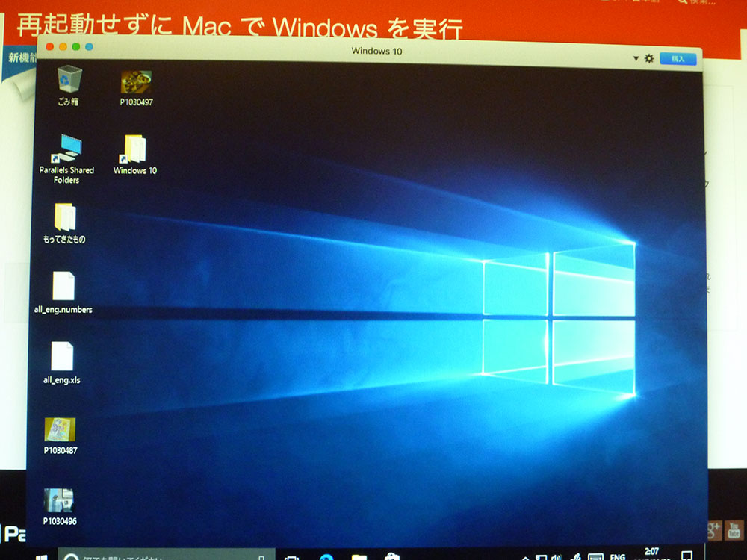This screenshot has height=560, width=747.
Task: Open the YouTube icon on background webpage
Action: (734, 530)
